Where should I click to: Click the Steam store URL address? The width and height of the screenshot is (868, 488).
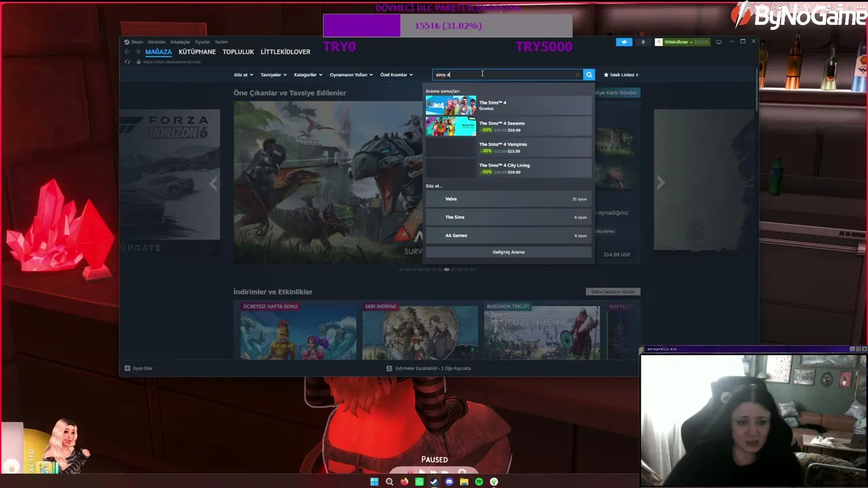172,62
